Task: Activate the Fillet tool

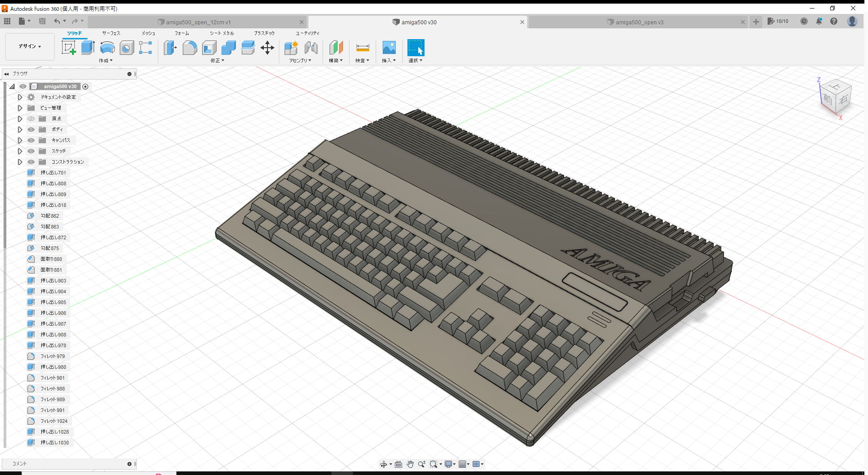Action: click(x=190, y=48)
